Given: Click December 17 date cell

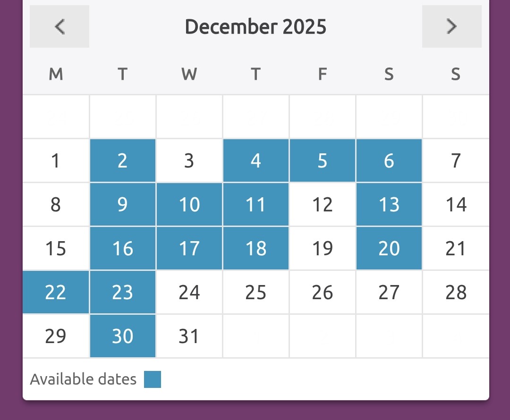Looking at the screenshot, I should pos(189,248).
